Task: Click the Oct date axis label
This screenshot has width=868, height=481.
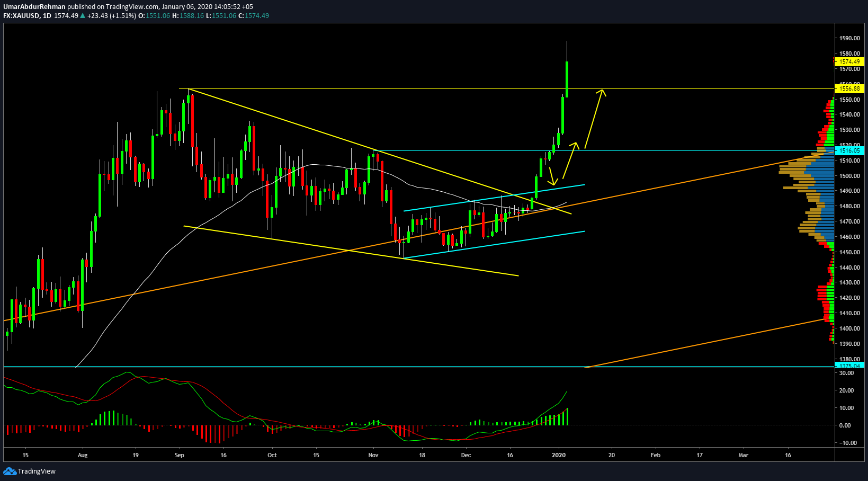Action: 272,455
